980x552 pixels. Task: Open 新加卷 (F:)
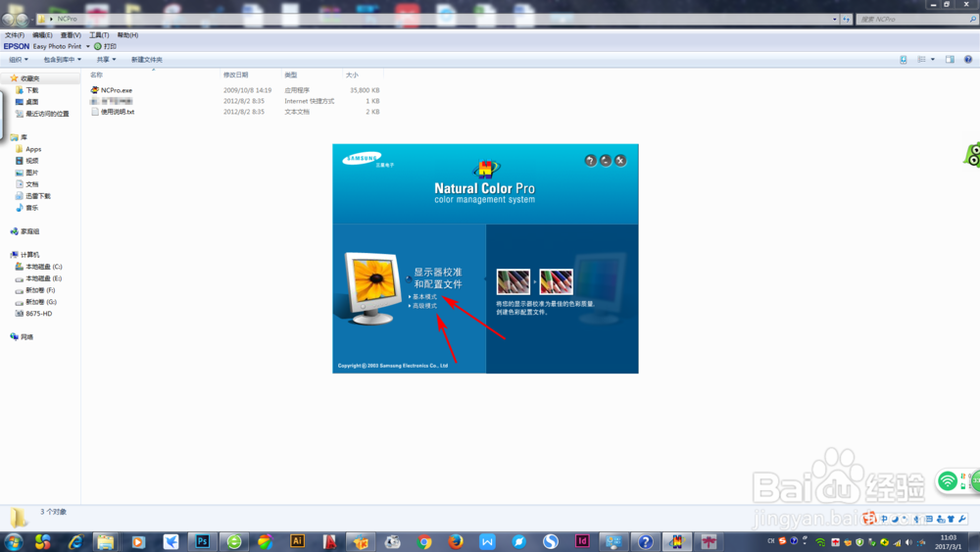40,290
